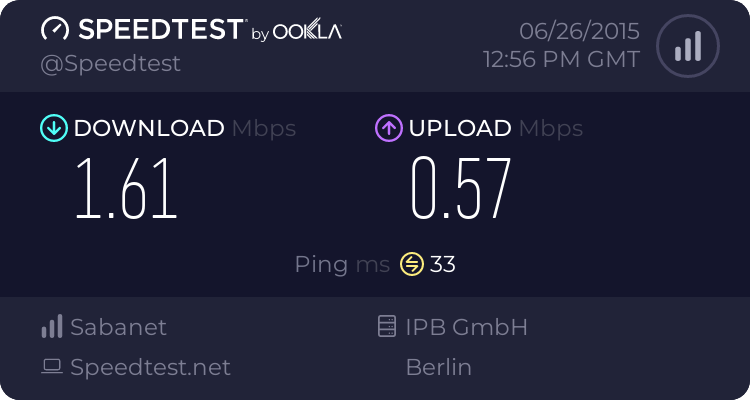Screen dimensions: 750x400
Task: Click the yellow ping icon
Action: [412, 264]
